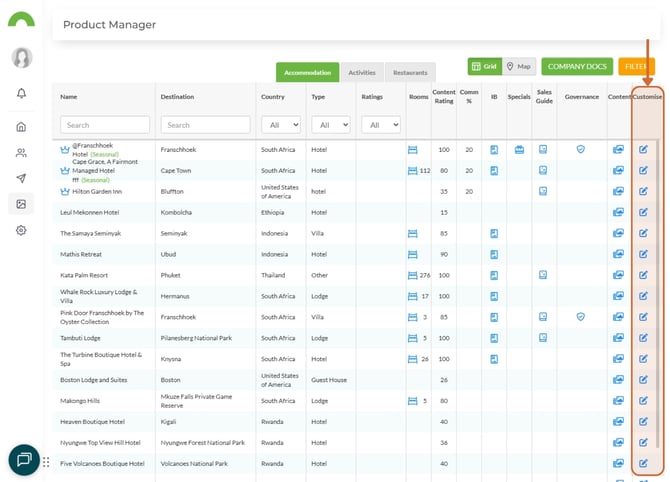Screen dimensions: 670x482
Task: Click 'Kata Palm Resort' name cell
Action: (x=84, y=275)
